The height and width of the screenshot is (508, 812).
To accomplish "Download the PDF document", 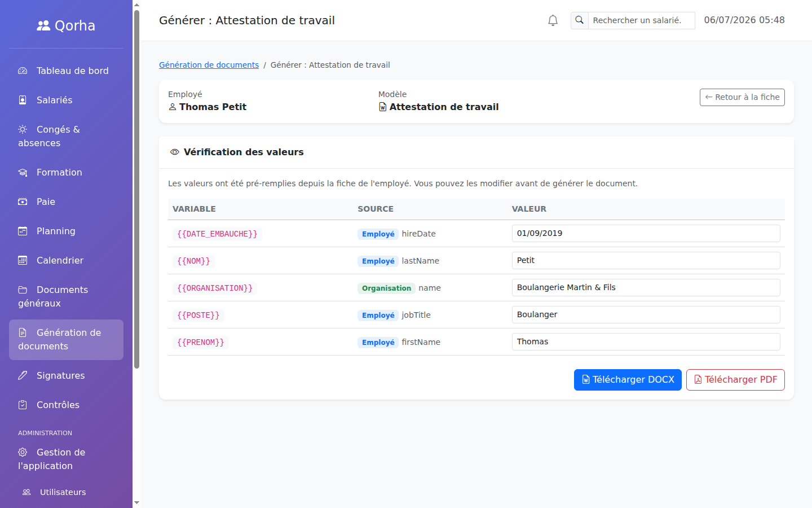I will coord(735,380).
